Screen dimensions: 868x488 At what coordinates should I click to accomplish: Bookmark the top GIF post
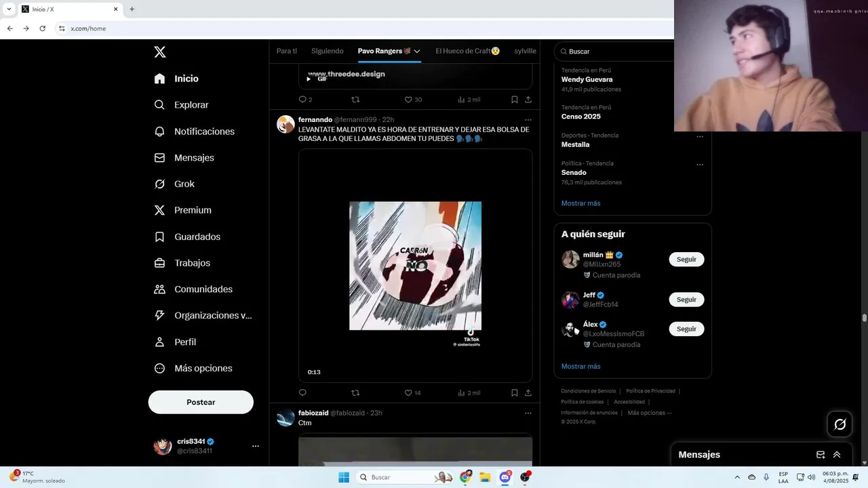[515, 100]
